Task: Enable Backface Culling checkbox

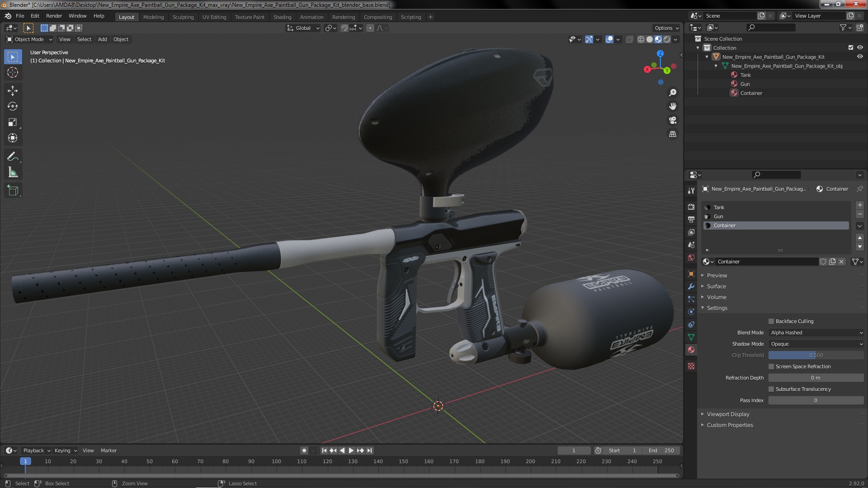Action: [771, 321]
